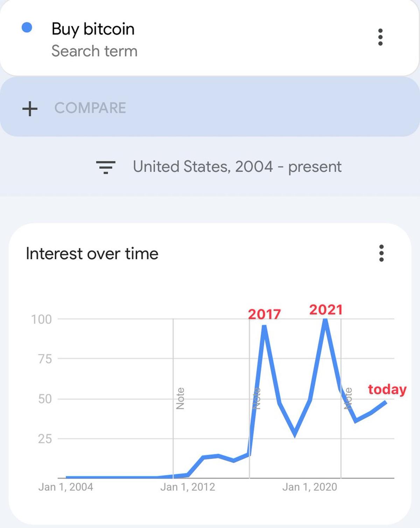Open the Buy bitcoin options menu (three dots)
The height and width of the screenshot is (528, 420).
tap(380, 36)
